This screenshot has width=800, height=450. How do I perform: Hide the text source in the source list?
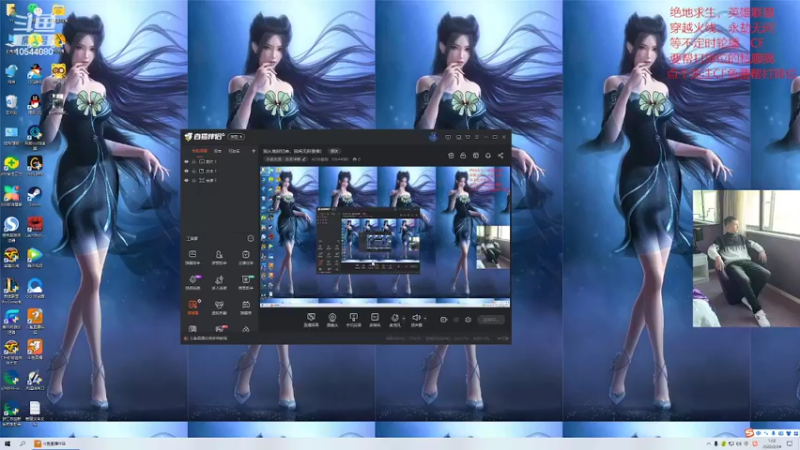pyautogui.click(x=186, y=171)
